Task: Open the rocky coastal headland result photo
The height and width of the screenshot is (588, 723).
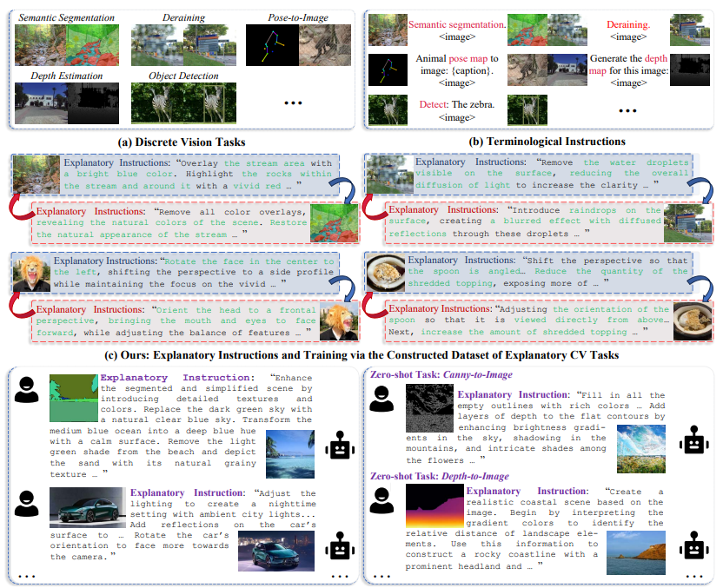Action: (x=636, y=553)
